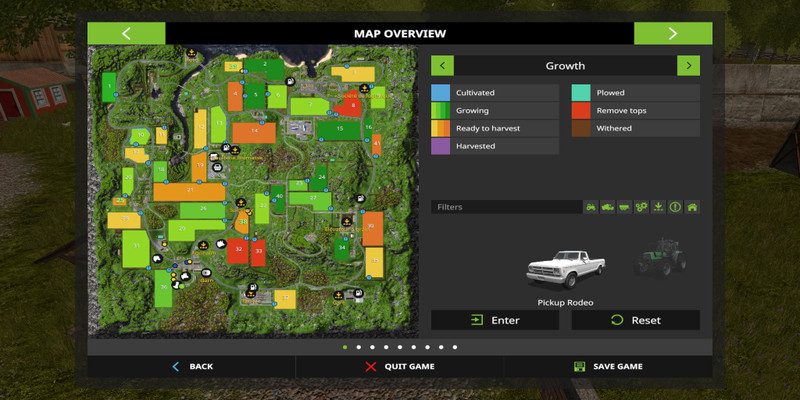The height and width of the screenshot is (400, 800).
Task: Toggle the unloading points download-arrow filter
Action: (658, 207)
